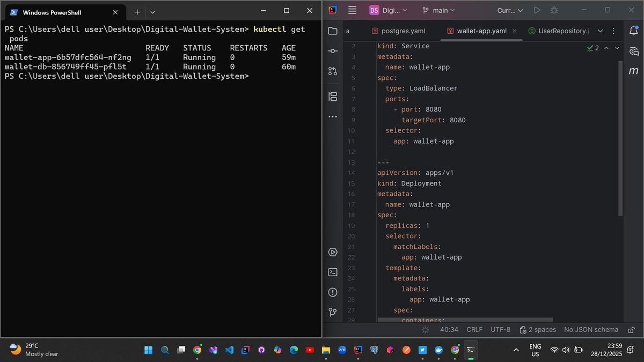
Task: Show hidden editor tabs chevron
Action: [x=600, y=31]
